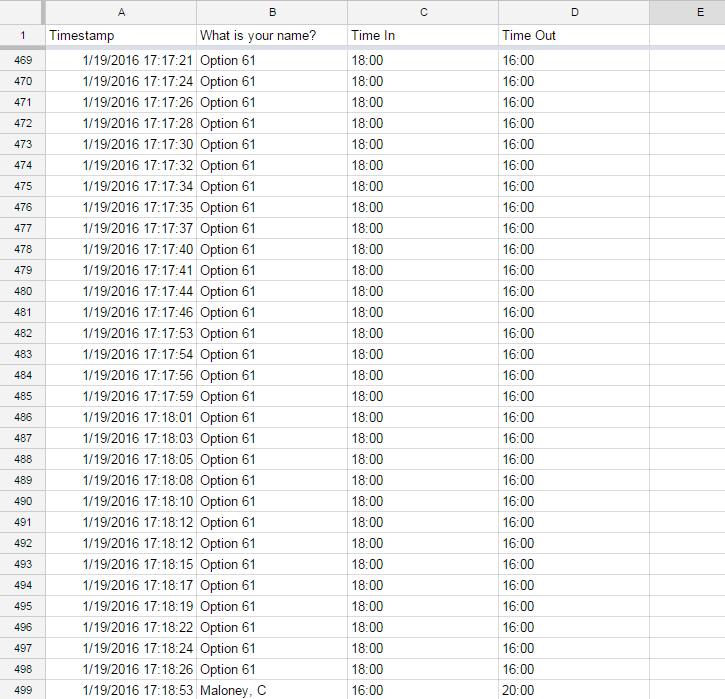Viewport: 725px width, 699px height.
Task: Select column E header
Action: tap(688, 12)
